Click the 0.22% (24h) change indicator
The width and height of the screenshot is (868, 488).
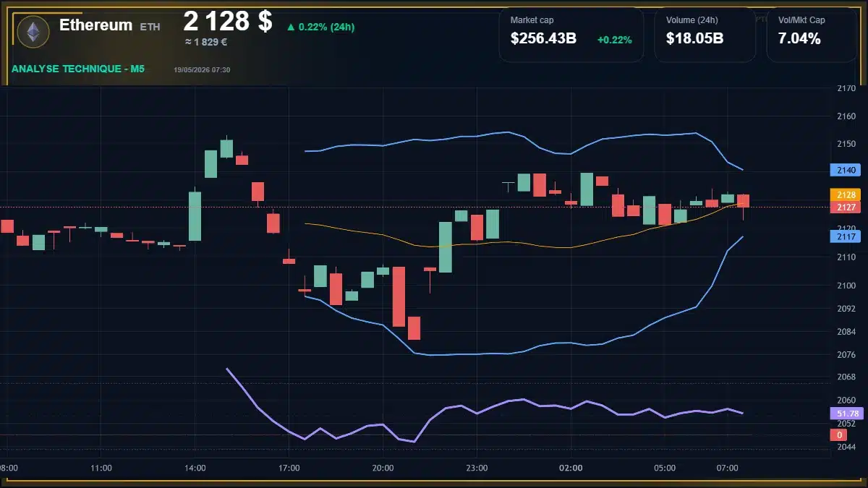[x=320, y=27]
